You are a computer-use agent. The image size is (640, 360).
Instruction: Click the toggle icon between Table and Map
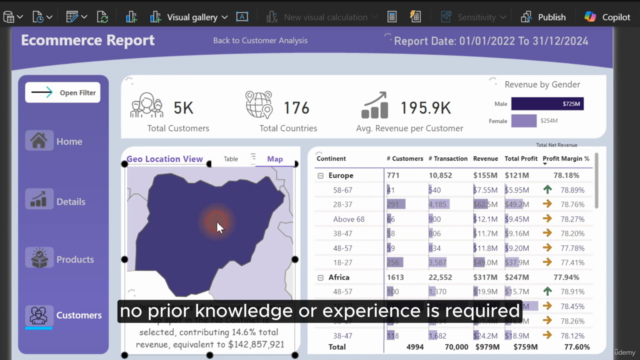pos(253,158)
